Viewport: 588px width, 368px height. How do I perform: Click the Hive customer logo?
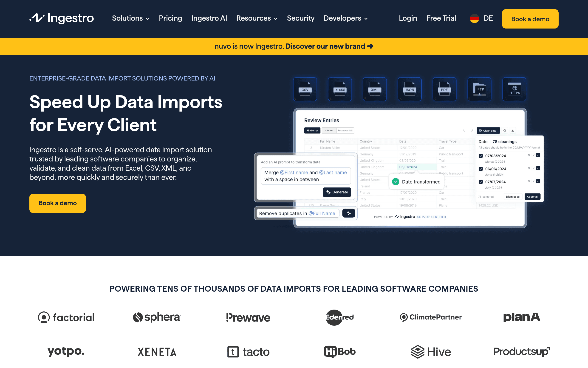click(431, 352)
